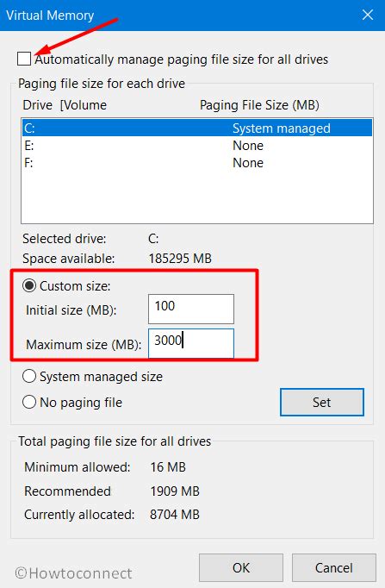
Task: Select the No paging file option
Action: tap(29, 402)
